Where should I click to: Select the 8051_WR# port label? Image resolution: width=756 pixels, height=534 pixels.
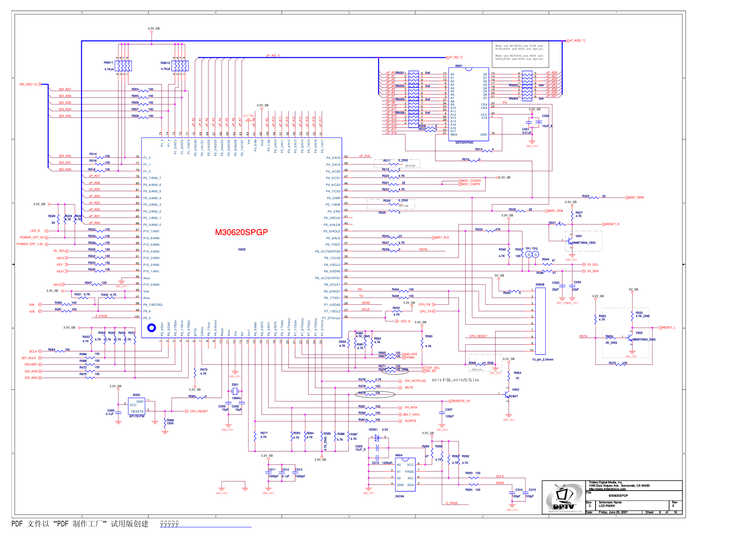[636, 198]
